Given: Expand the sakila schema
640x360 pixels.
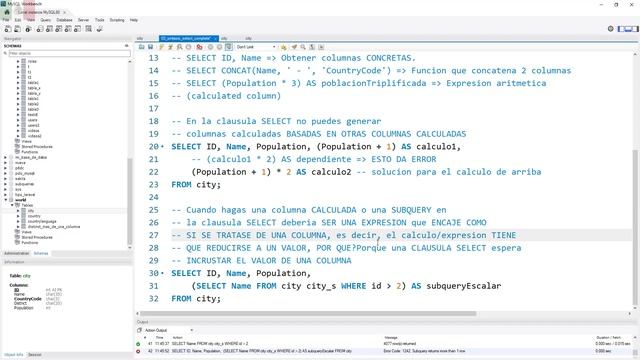Looking at the screenshot, I should 6,179.
